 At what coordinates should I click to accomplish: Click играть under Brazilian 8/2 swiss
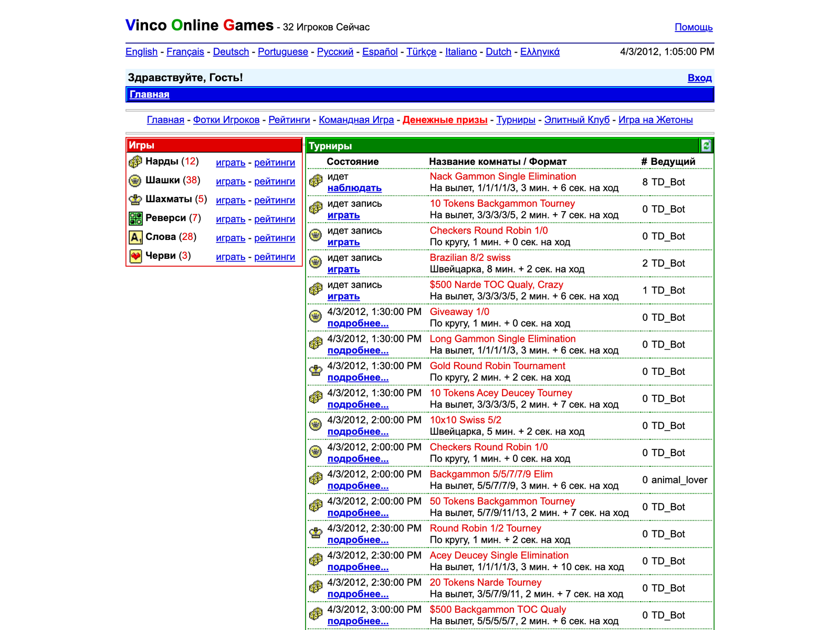[343, 269]
